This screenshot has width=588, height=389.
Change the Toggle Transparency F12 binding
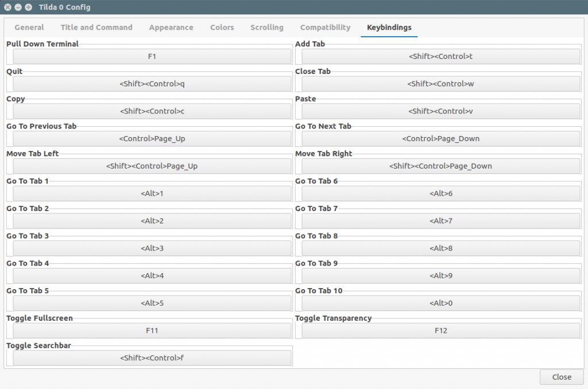point(440,330)
